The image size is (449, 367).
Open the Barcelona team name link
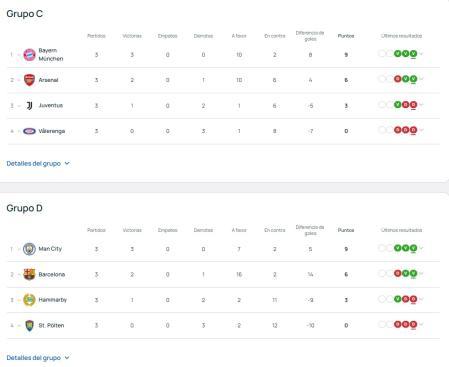coord(52,274)
